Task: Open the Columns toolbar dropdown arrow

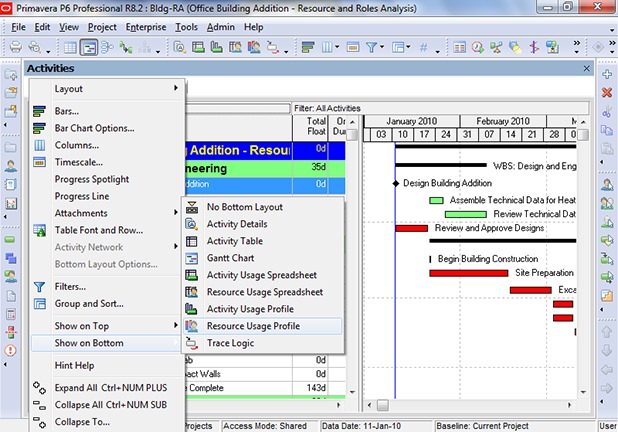Action: 337,48
